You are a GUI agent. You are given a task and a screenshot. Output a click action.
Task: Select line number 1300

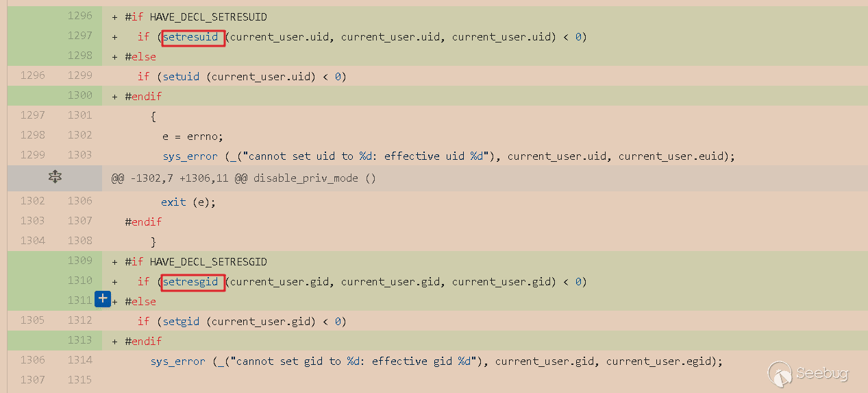[79, 96]
